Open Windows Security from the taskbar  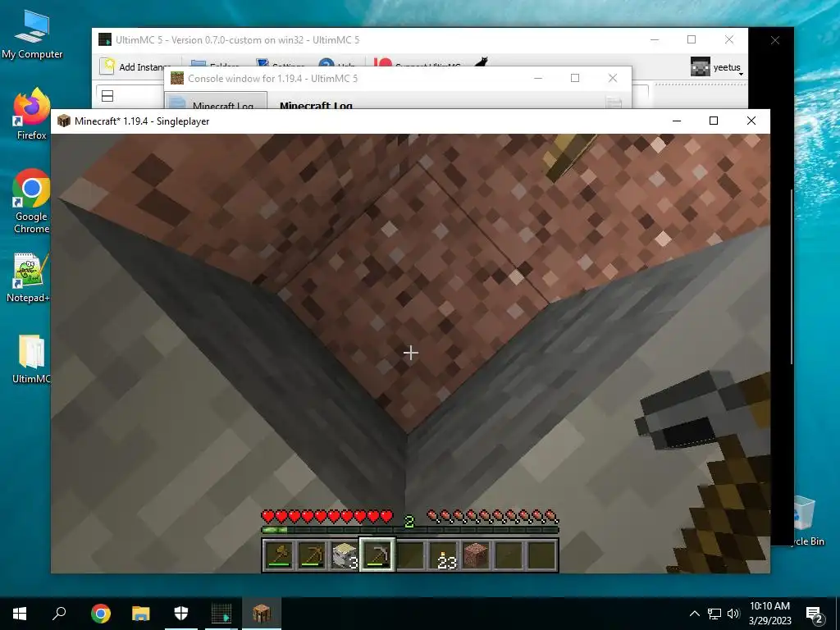coord(181,614)
